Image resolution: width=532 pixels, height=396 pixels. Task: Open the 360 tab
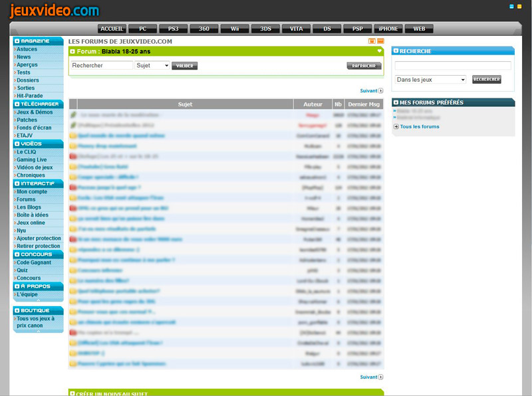[x=204, y=29]
